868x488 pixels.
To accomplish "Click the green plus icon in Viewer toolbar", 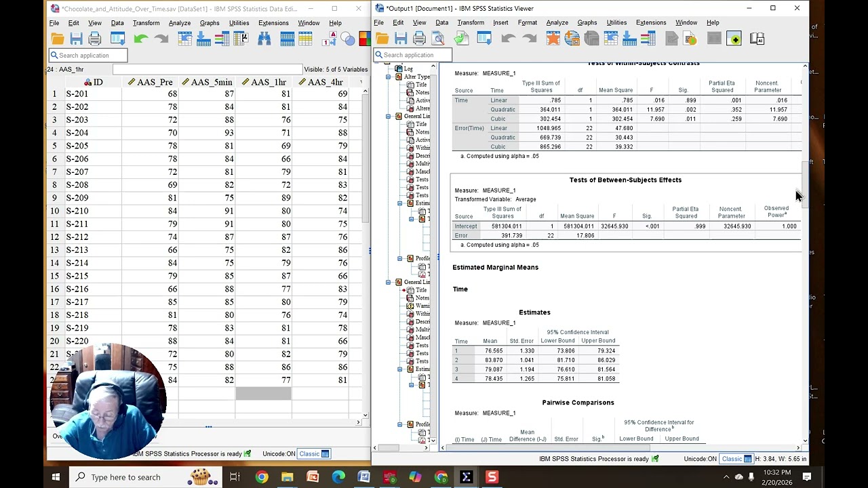I will [x=734, y=39].
